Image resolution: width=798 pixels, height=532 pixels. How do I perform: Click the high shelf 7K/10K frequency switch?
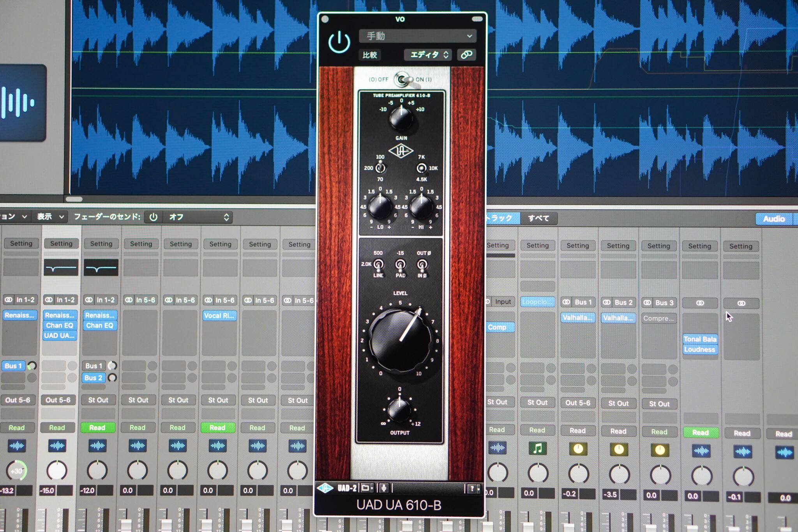coord(421,168)
